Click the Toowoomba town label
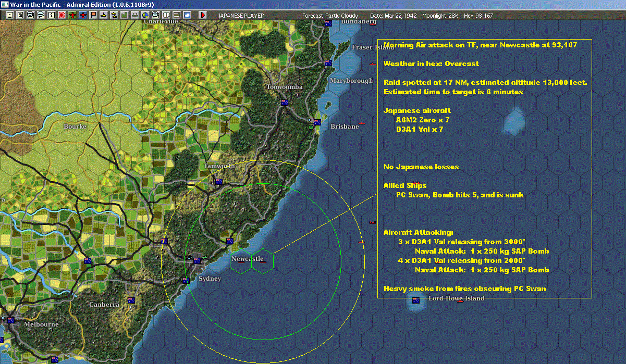 [284, 87]
